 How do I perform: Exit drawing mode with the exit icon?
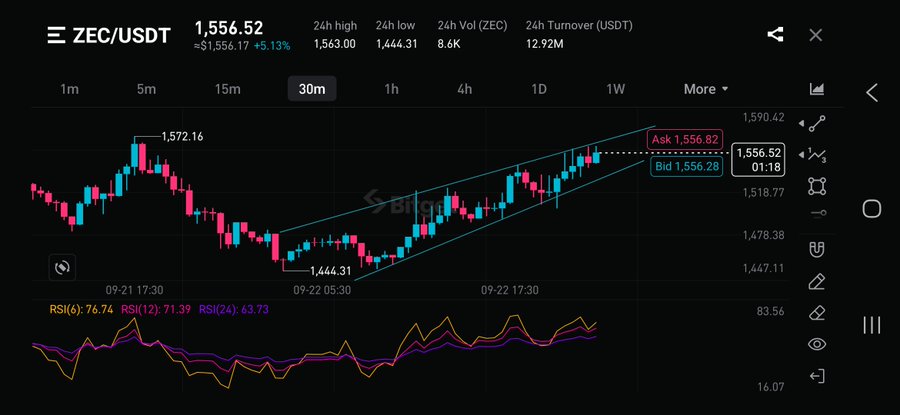pyautogui.click(x=817, y=376)
